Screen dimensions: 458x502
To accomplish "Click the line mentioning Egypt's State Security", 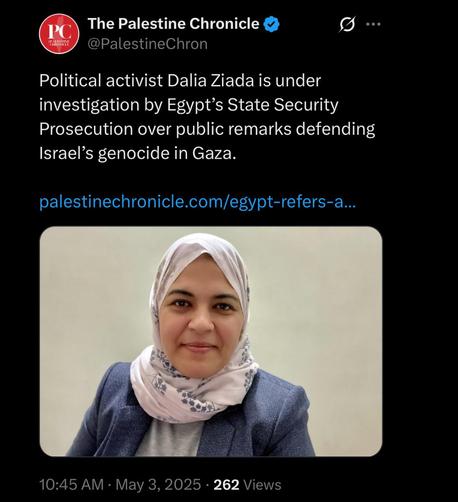I will click(189, 105).
